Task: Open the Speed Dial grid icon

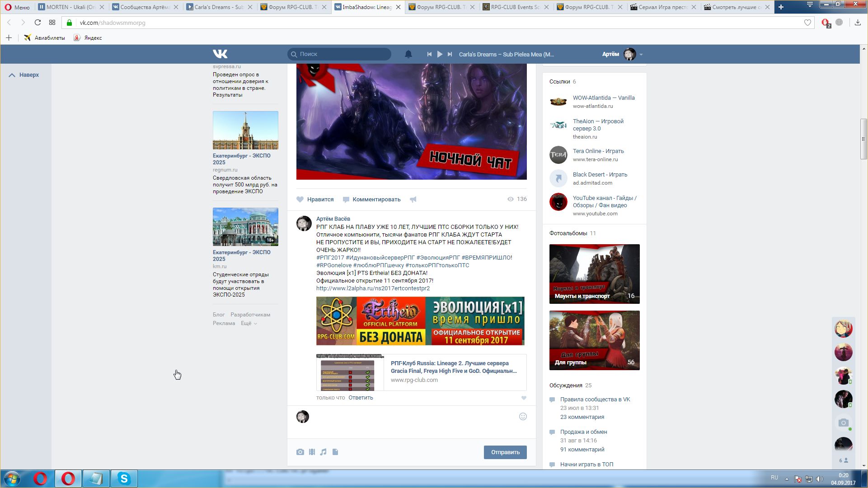Action: coord(52,23)
